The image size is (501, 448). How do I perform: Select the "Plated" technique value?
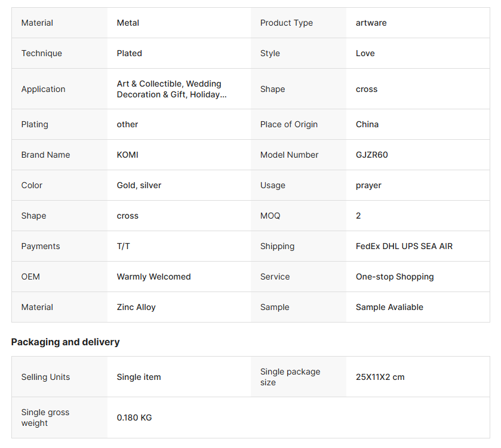pos(130,53)
